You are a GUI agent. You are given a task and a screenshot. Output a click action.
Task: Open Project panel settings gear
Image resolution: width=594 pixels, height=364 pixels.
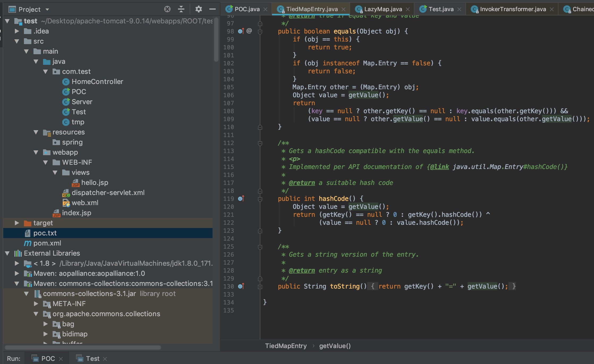click(x=198, y=9)
